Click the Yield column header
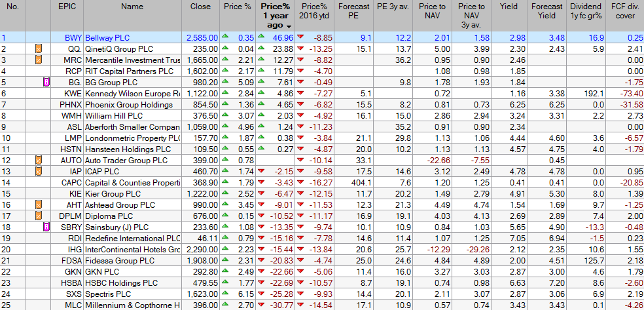This screenshot has width=644, height=310. 509,16
